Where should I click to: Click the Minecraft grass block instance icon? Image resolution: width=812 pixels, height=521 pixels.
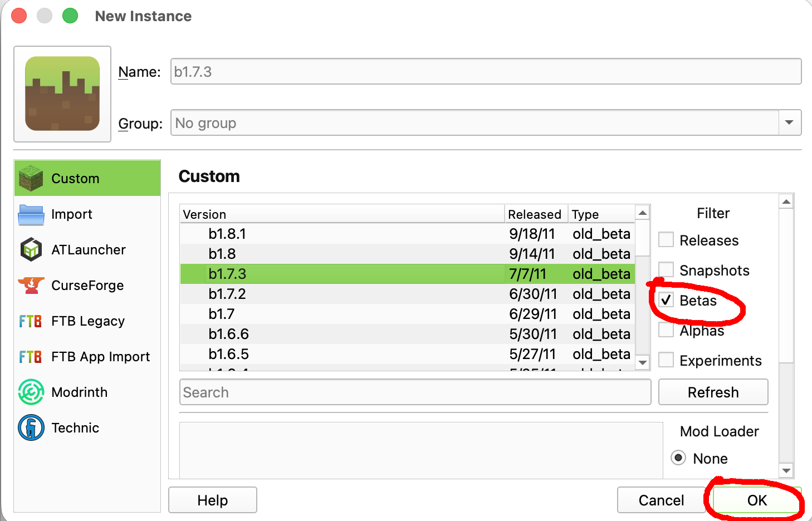tap(62, 94)
